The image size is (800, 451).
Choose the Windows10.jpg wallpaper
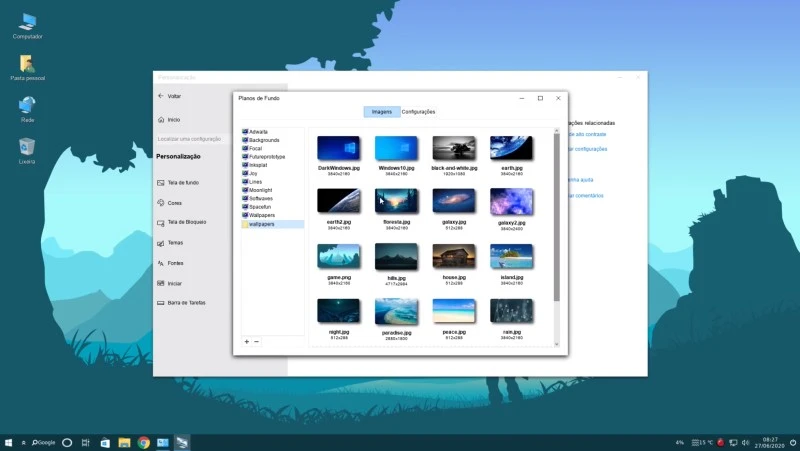tap(396, 155)
